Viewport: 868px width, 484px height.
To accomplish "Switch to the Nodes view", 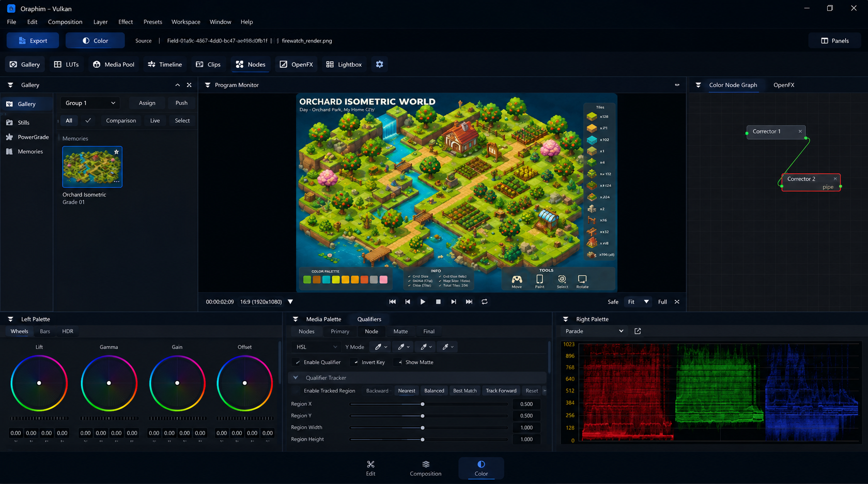I will 251,65.
